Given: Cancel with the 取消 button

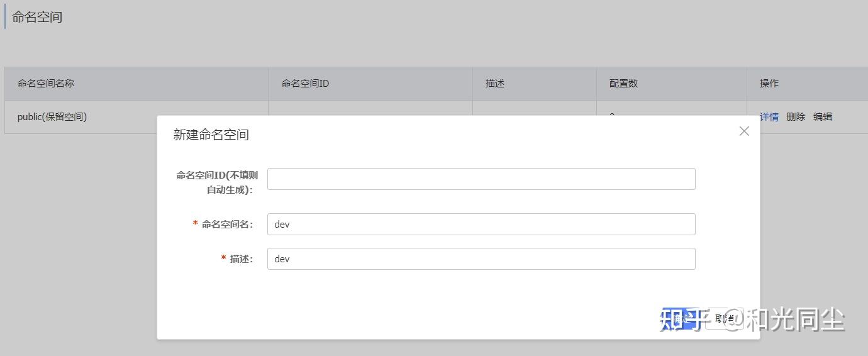Looking at the screenshot, I should 724,319.
